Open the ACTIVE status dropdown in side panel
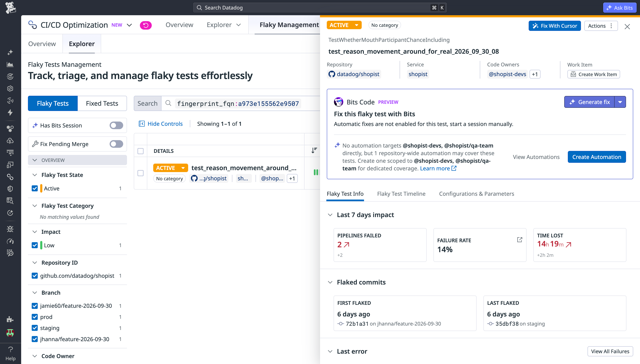The width and height of the screenshot is (640, 364). click(344, 25)
